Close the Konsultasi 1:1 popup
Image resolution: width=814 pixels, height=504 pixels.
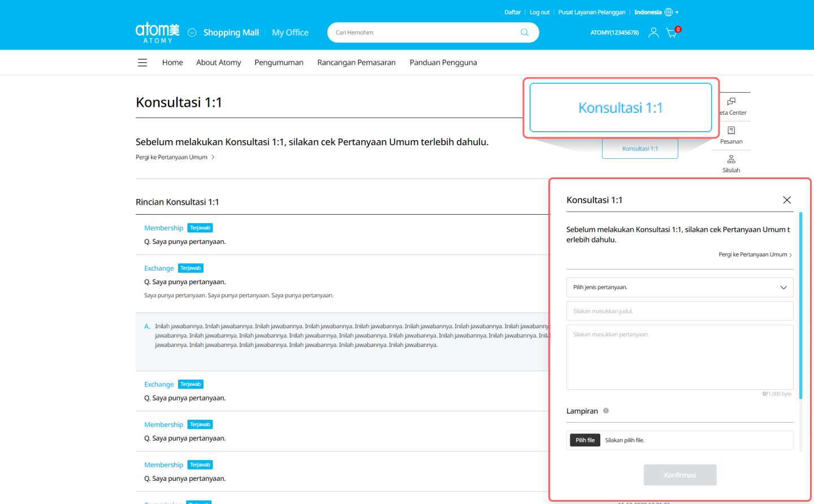click(786, 200)
